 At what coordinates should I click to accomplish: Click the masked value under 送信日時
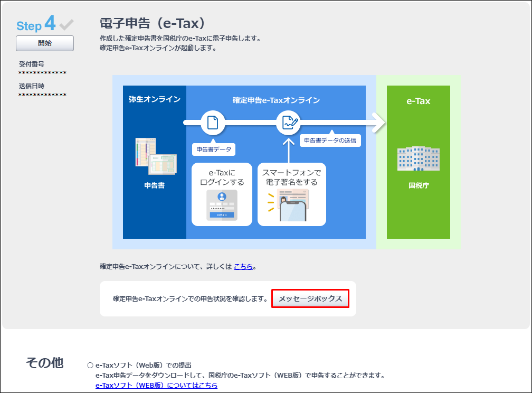pos(42,95)
